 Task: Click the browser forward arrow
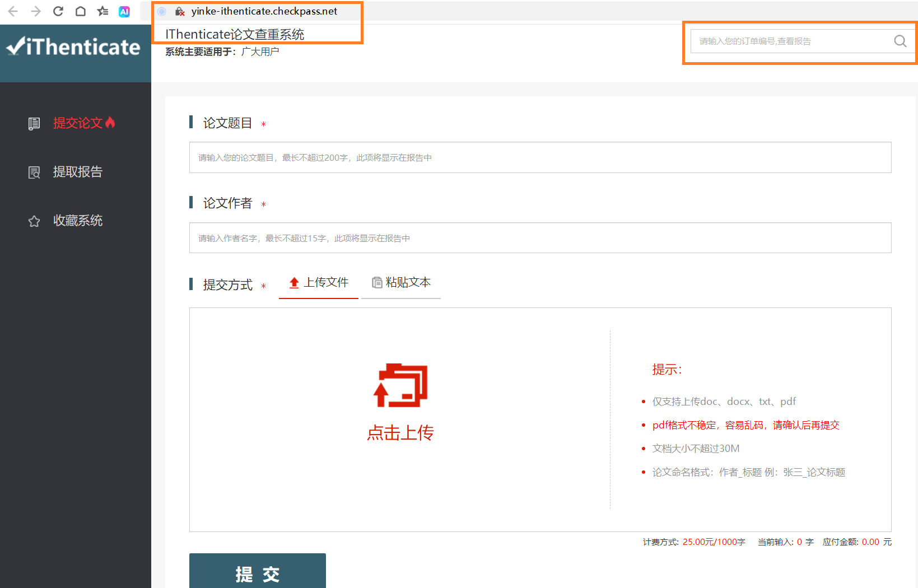36,11
